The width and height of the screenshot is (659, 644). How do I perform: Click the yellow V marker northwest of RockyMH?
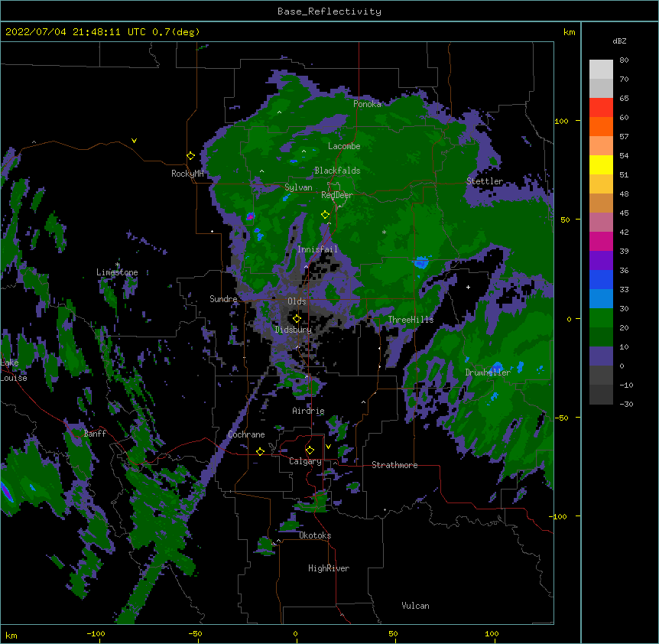pos(134,141)
